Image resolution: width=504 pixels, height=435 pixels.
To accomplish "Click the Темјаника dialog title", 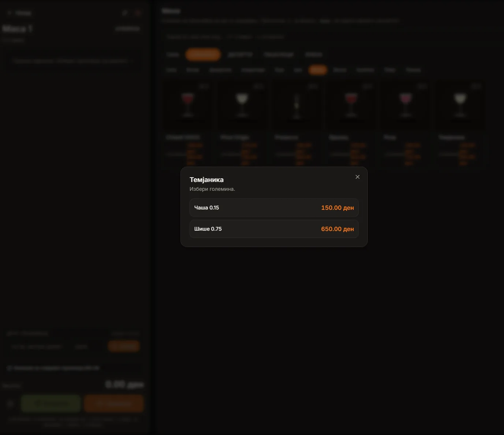I will click(x=206, y=180).
